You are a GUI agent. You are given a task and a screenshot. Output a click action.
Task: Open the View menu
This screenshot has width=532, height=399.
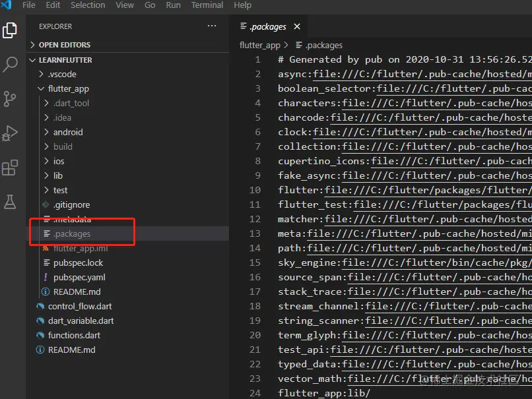click(125, 5)
